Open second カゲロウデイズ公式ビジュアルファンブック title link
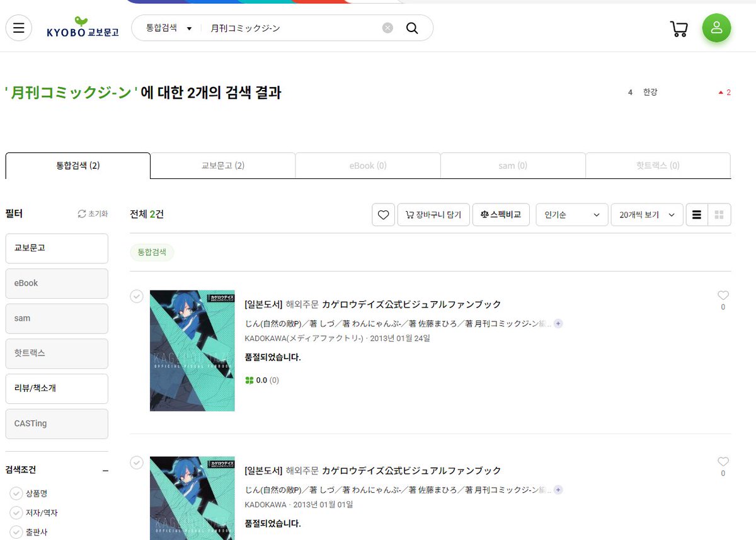Image resolution: width=756 pixels, height=540 pixels. (411, 471)
